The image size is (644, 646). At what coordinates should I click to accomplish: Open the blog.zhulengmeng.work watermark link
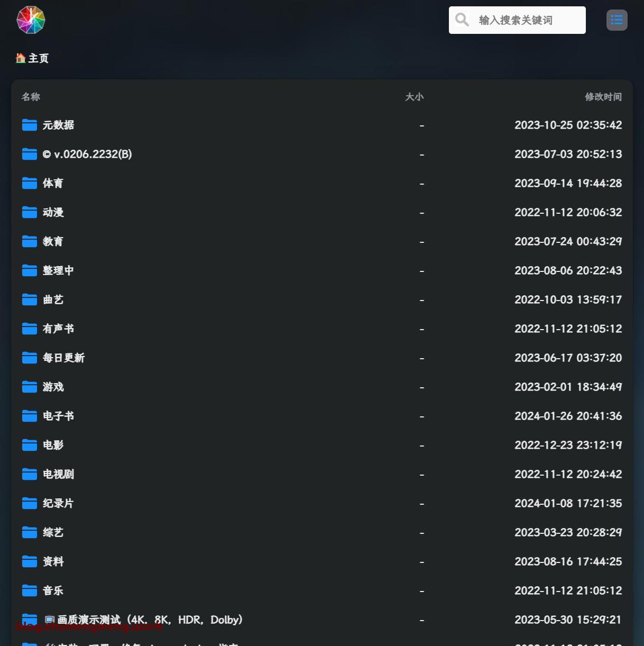coord(88,626)
